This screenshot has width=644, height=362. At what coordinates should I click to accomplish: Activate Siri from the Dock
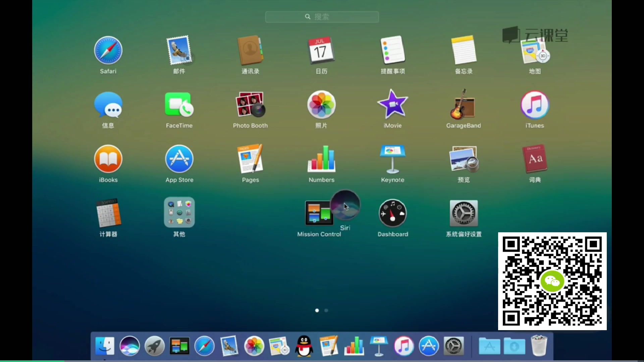point(130,346)
